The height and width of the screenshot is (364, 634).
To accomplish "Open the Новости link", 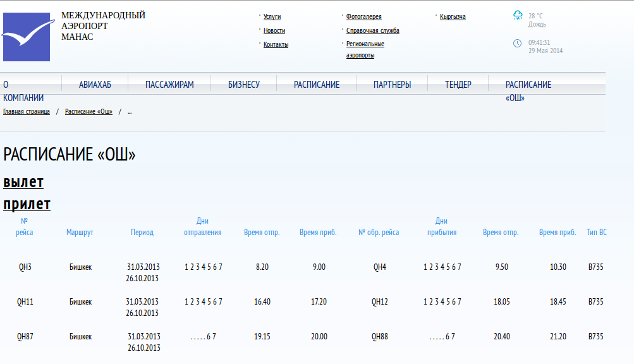I will coord(274,30).
